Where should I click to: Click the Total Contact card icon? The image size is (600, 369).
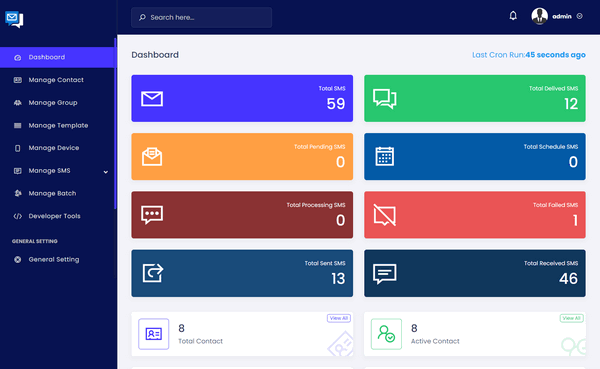[153, 334]
